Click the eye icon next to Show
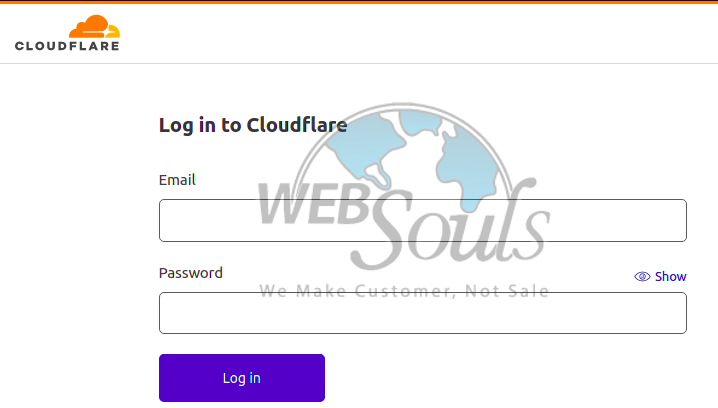718x408 pixels. pos(642,277)
